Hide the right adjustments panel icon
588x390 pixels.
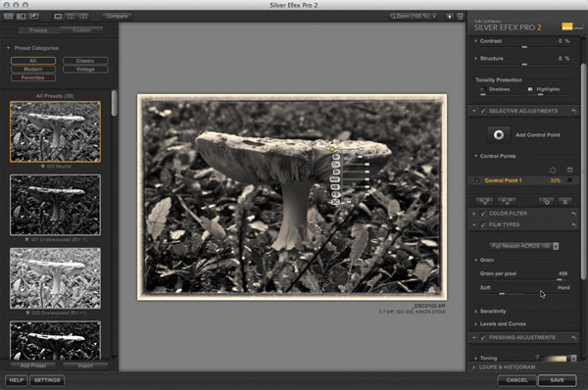pos(461,16)
